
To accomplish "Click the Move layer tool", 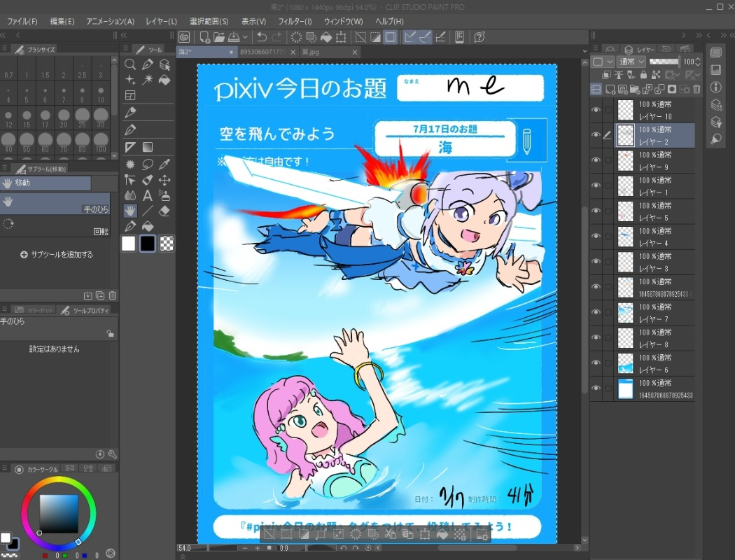I will [x=165, y=180].
